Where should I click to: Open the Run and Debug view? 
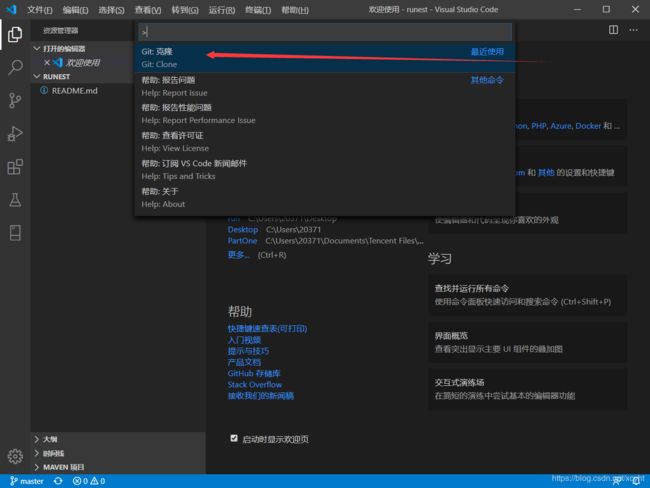coord(15,134)
